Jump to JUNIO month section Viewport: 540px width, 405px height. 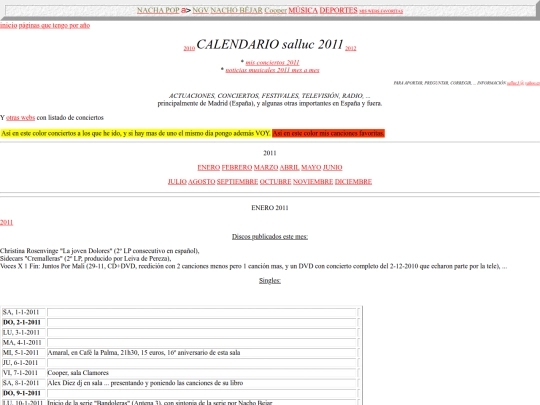pyautogui.click(x=332, y=167)
